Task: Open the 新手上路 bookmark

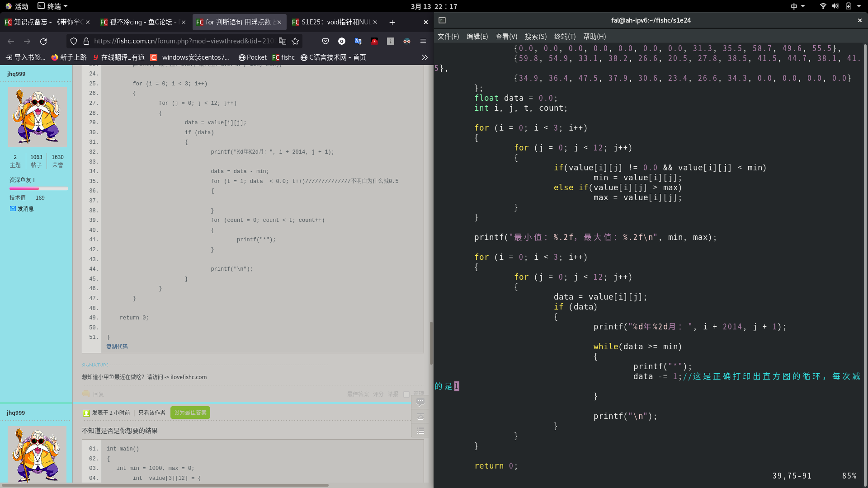Action: (x=69, y=57)
